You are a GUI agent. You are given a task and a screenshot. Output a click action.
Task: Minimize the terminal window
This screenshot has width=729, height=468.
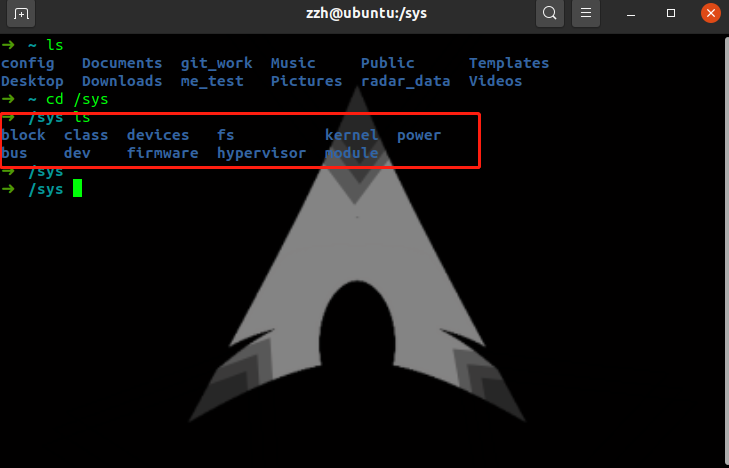[x=631, y=14]
